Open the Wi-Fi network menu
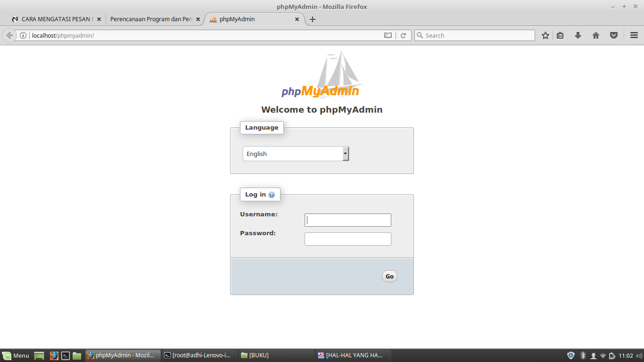This screenshot has height=362, width=644. pyautogui.click(x=603, y=355)
